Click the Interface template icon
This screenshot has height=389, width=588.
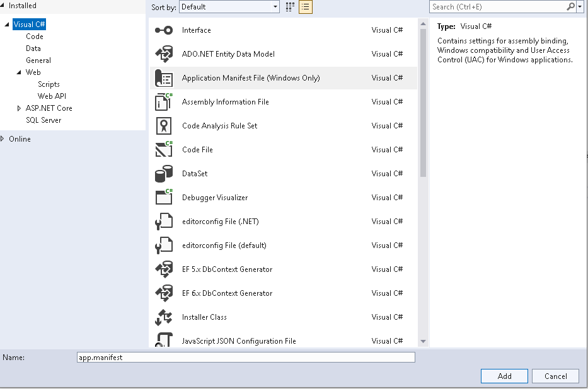pyautogui.click(x=164, y=30)
